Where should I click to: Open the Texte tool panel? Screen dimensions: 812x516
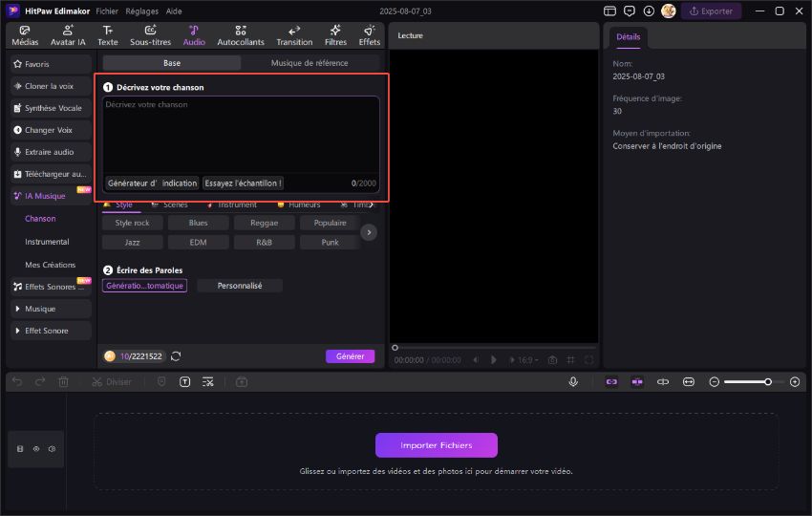(x=108, y=35)
